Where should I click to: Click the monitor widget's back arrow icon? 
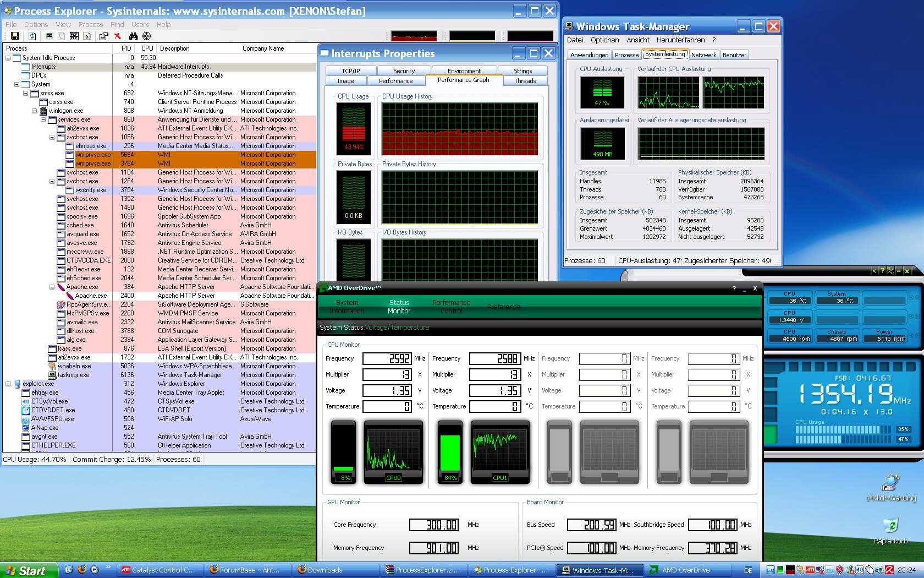tap(875, 271)
